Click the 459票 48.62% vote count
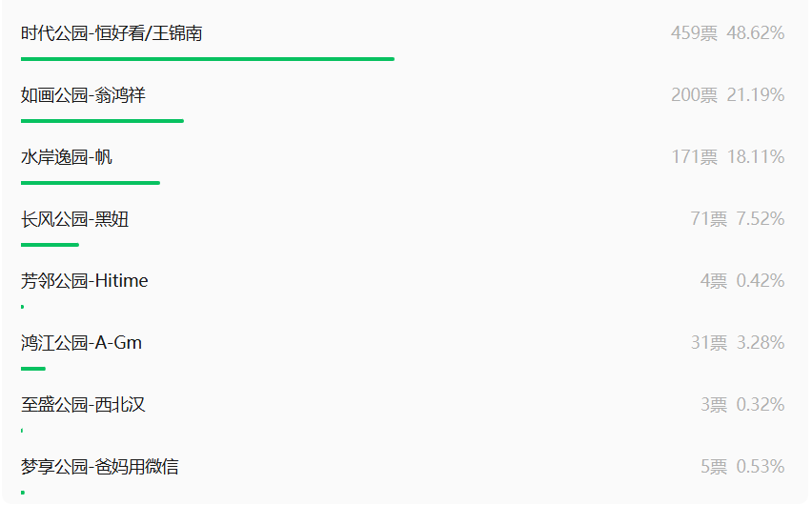 coord(727,33)
